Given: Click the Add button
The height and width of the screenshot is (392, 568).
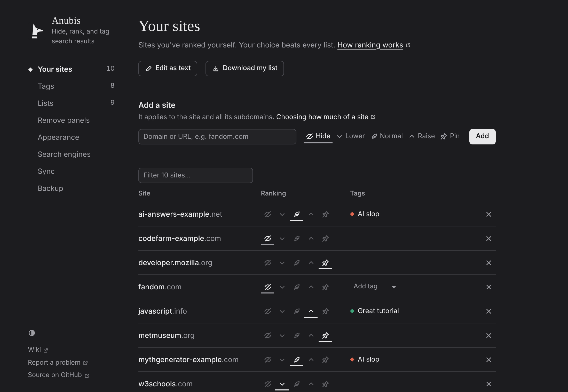Looking at the screenshot, I should coord(482,136).
